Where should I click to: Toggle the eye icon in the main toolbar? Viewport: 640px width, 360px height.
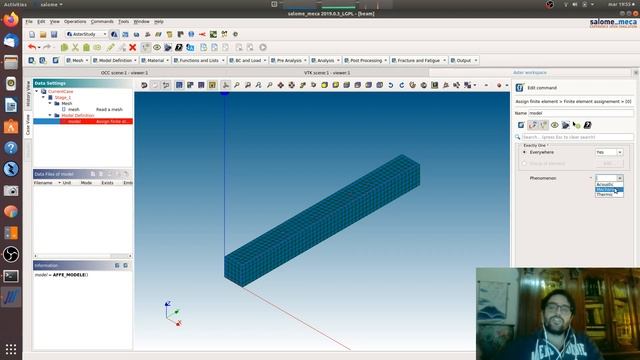[x=157, y=47]
